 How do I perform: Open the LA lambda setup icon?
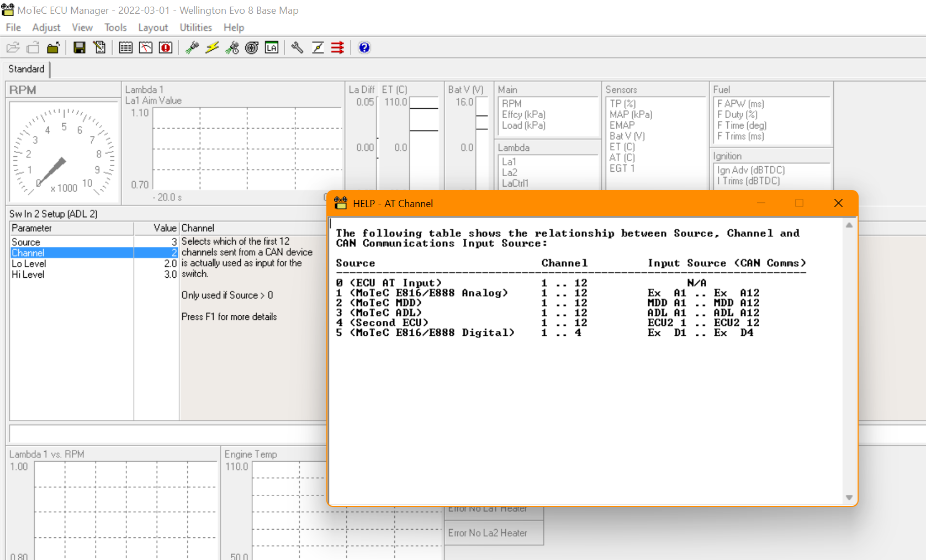(272, 47)
